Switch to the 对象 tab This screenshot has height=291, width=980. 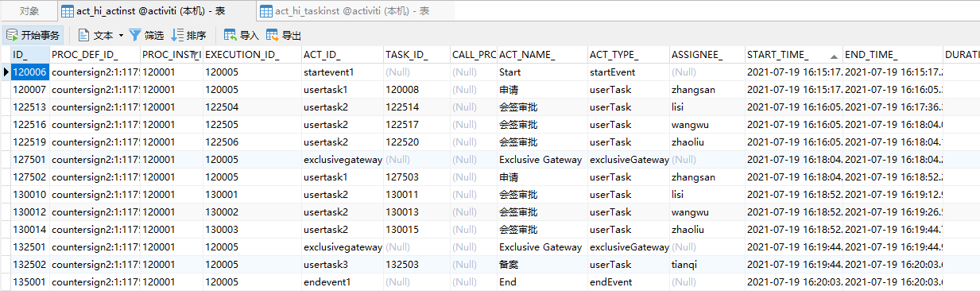click(x=29, y=11)
